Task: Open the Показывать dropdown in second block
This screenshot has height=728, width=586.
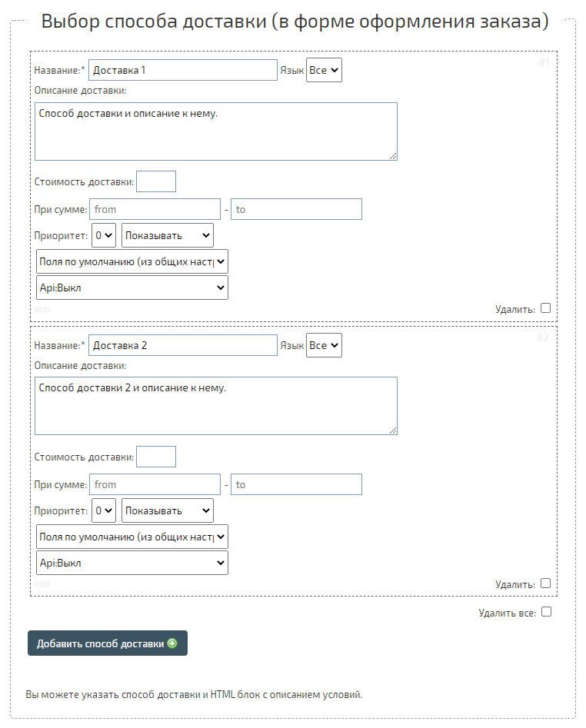Action: [168, 510]
